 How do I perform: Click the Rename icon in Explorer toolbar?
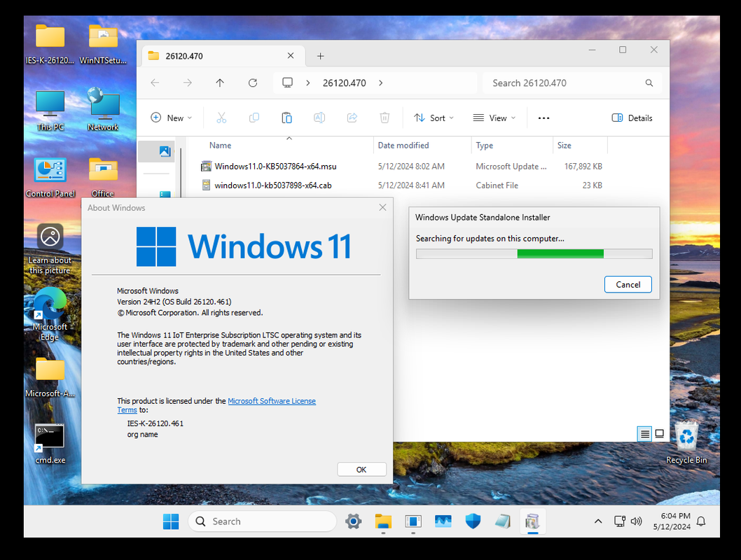pos(319,118)
